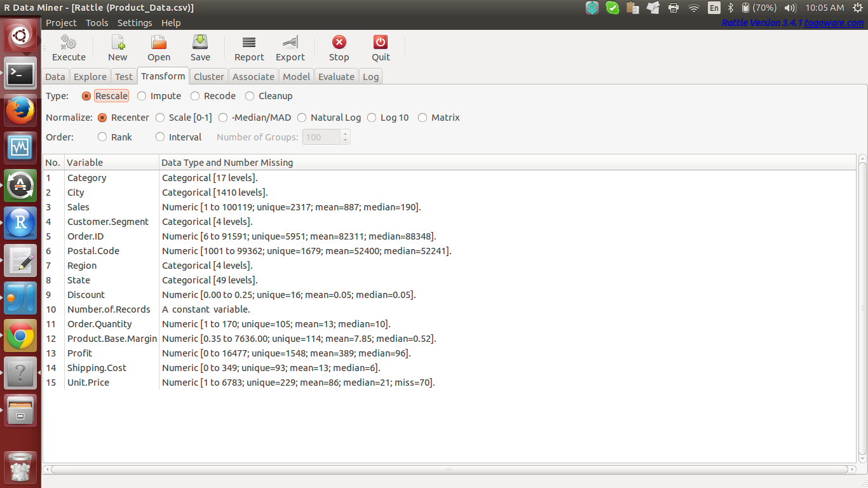Click Data Type and Number Missing header
This screenshot has height=488, width=868.
(x=508, y=163)
